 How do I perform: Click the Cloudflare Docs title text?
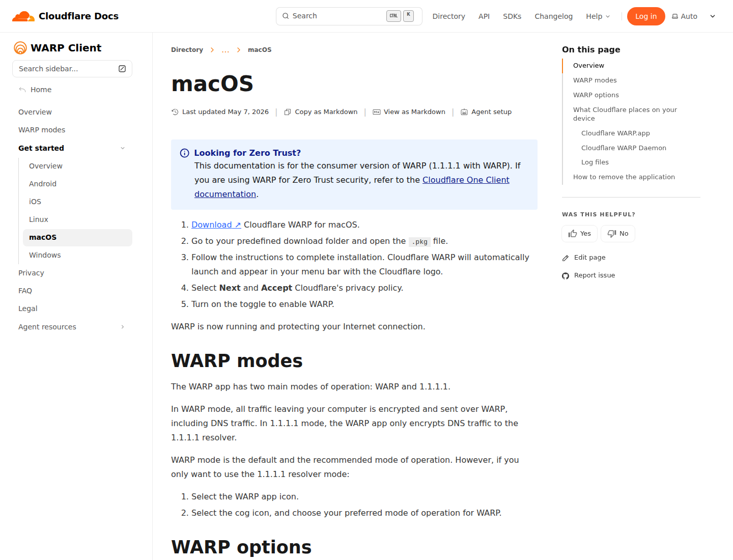(78, 16)
